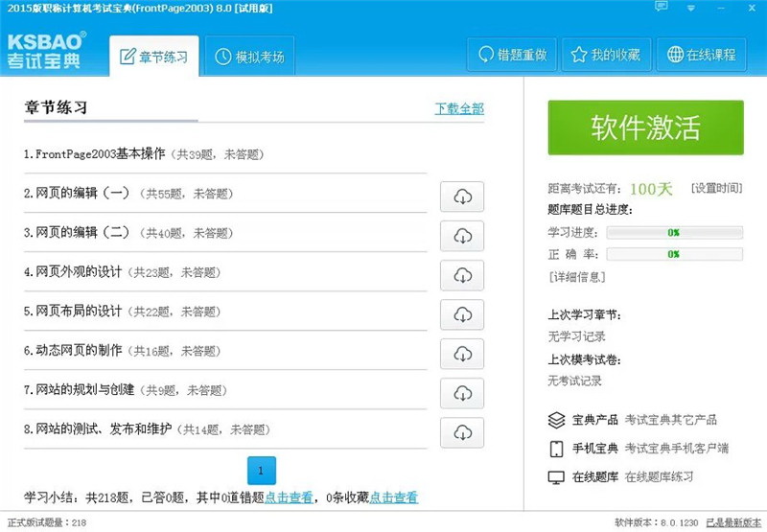This screenshot has width=767, height=532.
Task: Open 在线课程 online courses
Action: coord(702,55)
